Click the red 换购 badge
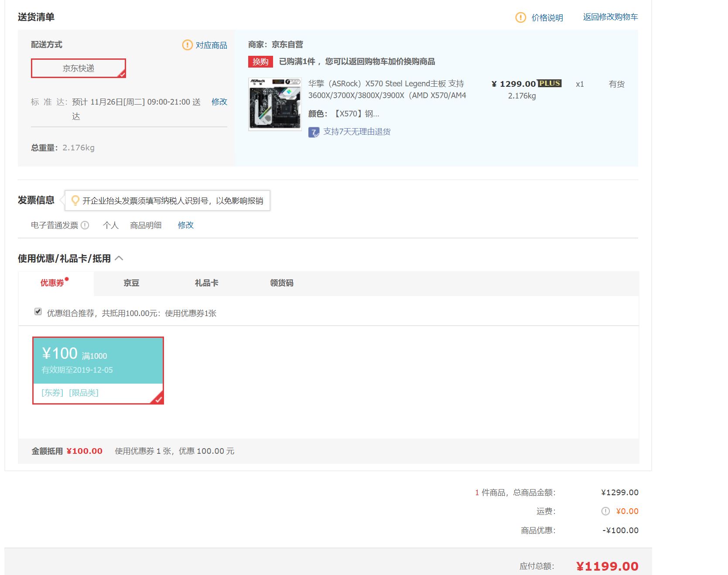 pyautogui.click(x=260, y=61)
